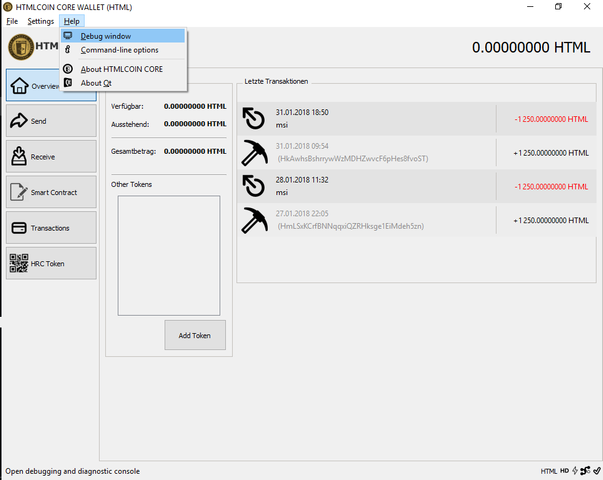Click the window title bar app icon

[7, 7]
